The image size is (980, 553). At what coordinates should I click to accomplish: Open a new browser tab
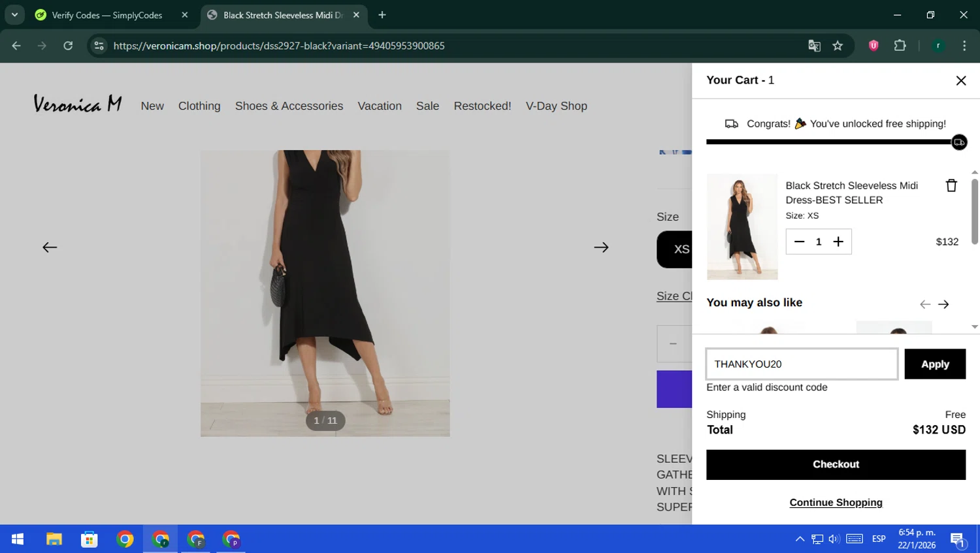(382, 15)
